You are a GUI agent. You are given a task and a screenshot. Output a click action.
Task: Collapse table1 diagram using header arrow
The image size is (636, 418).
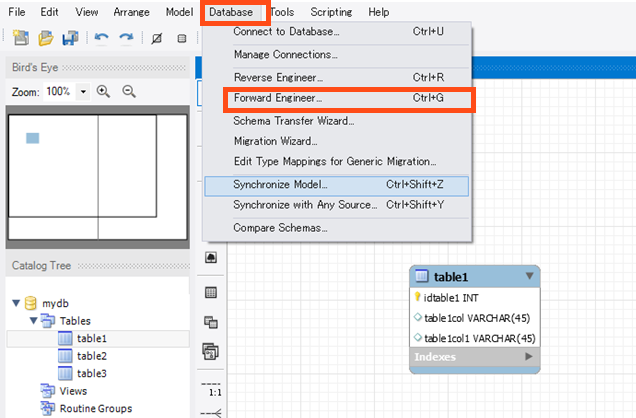[x=529, y=276]
